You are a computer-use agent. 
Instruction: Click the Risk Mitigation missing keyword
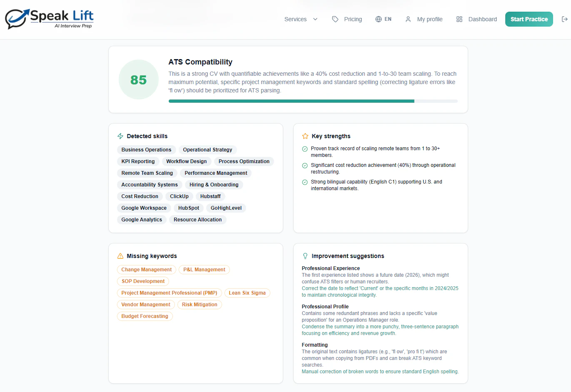(x=199, y=305)
